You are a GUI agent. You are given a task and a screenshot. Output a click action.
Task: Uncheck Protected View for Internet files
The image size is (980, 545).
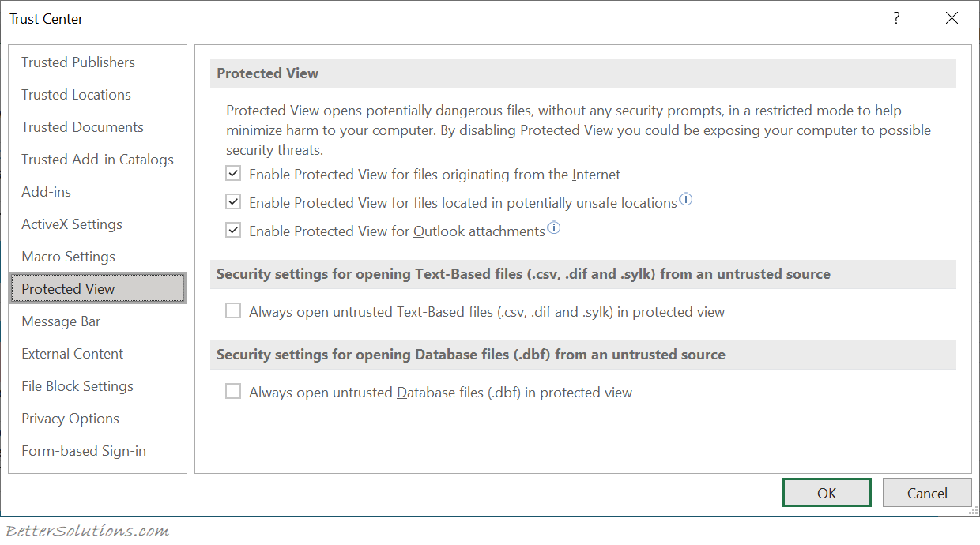tap(233, 174)
